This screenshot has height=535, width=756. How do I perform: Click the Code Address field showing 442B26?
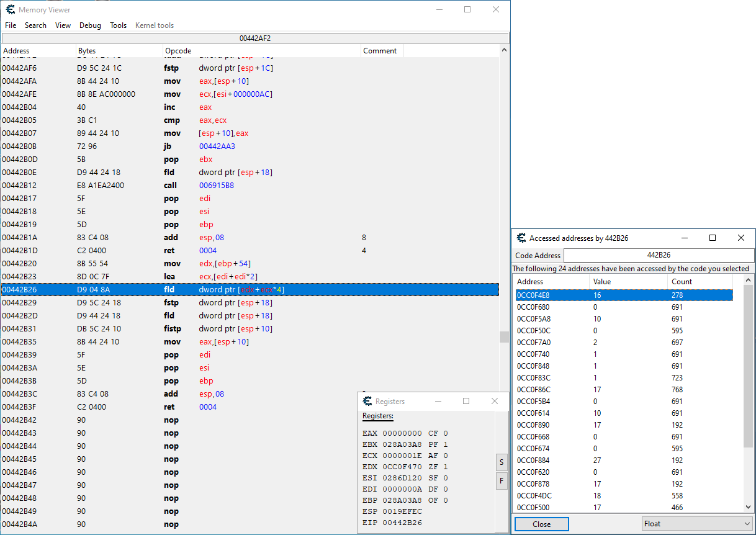(658, 255)
